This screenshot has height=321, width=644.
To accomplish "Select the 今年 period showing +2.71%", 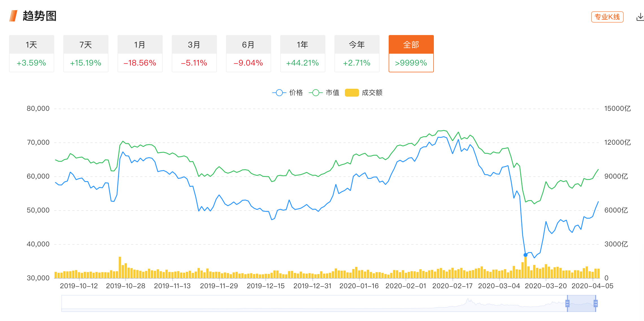I will [357, 54].
